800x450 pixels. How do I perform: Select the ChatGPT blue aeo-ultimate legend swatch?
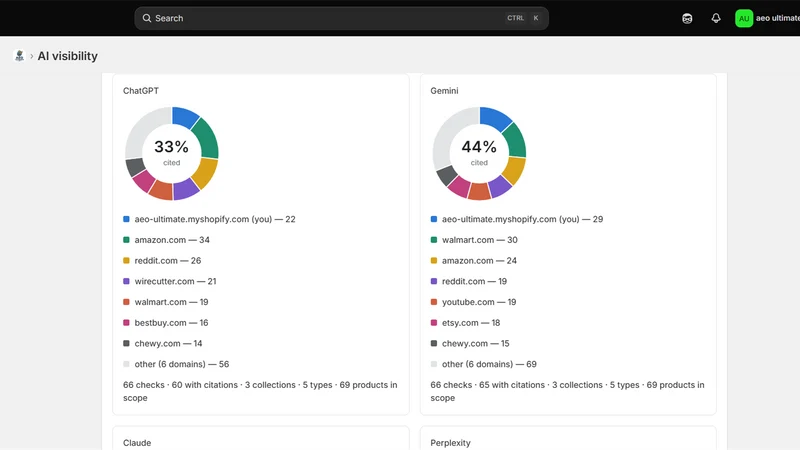pos(126,219)
